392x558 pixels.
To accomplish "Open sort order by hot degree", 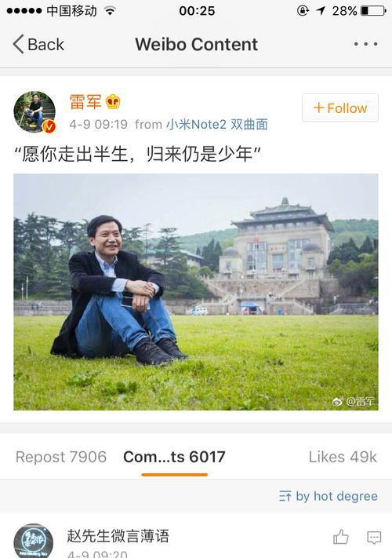I will tap(328, 496).
